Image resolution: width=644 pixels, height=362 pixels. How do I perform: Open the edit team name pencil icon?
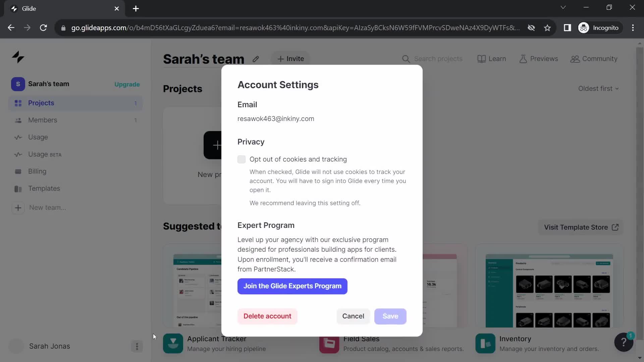[256, 59]
